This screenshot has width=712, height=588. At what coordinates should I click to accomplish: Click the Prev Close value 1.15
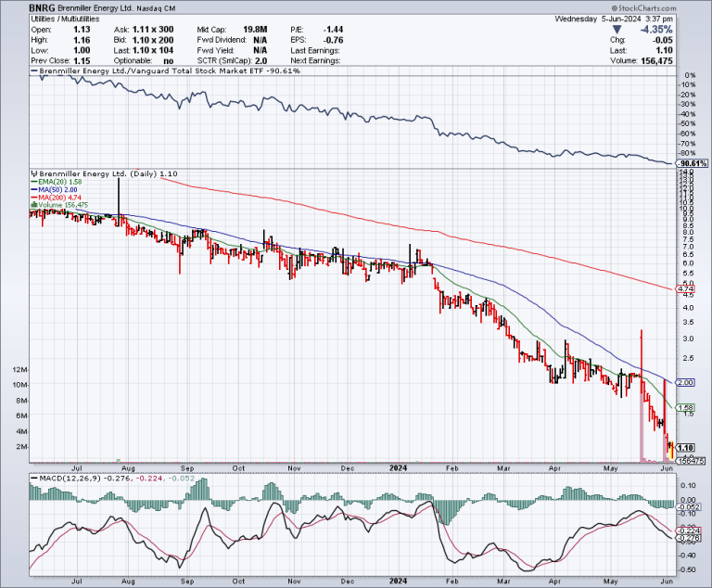[82, 61]
